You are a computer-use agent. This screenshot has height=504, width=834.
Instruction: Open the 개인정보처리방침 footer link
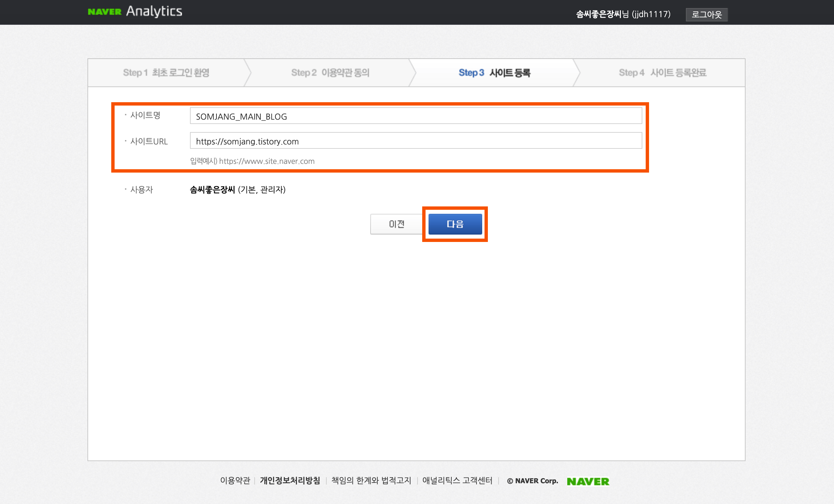pyautogui.click(x=290, y=480)
